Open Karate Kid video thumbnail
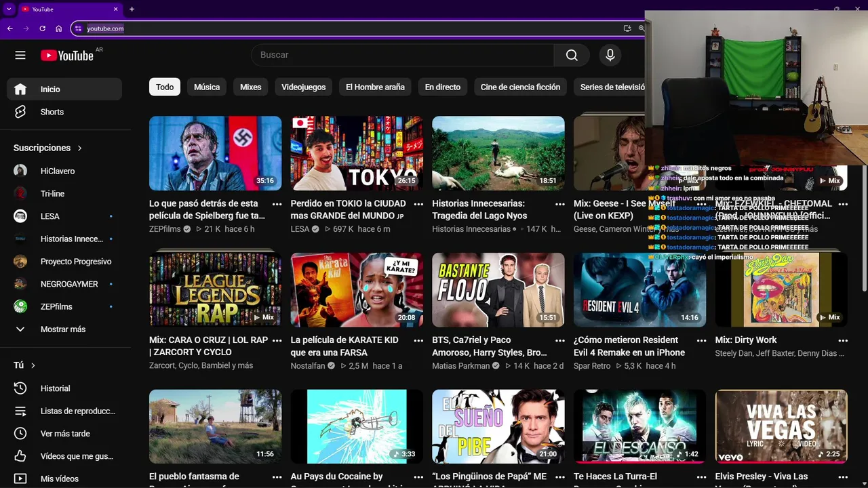 click(357, 290)
